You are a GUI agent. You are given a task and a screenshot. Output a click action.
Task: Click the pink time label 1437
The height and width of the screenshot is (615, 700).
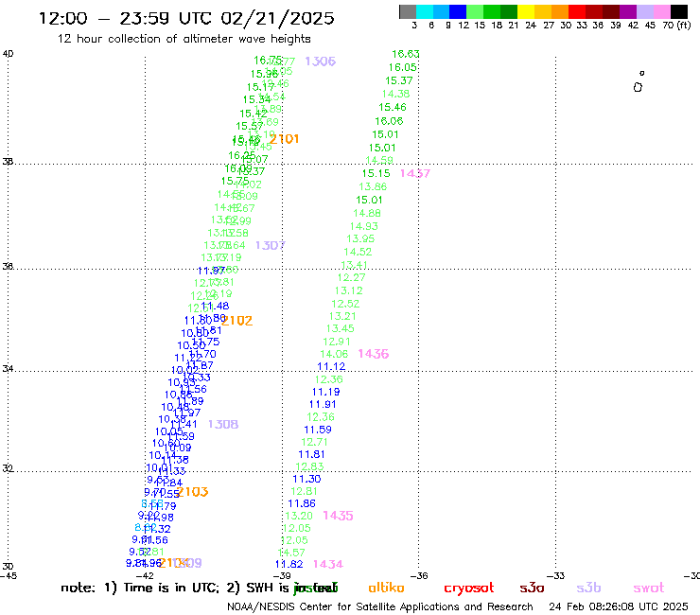[414, 173]
